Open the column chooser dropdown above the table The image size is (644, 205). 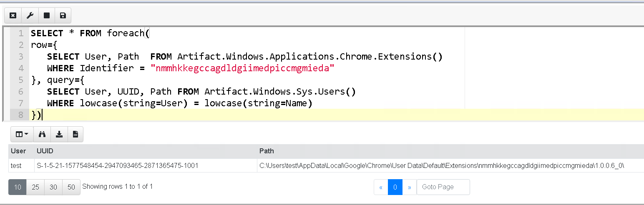(x=22, y=134)
